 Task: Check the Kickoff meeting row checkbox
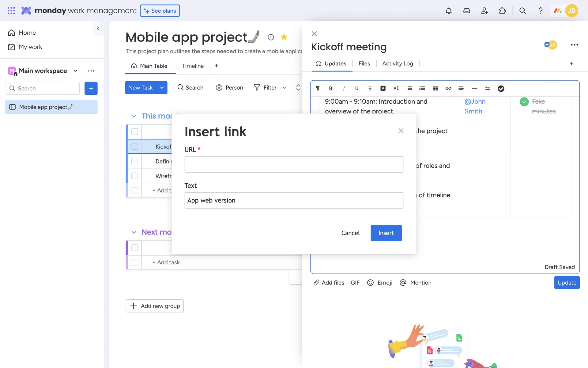(x=135, y=147)
